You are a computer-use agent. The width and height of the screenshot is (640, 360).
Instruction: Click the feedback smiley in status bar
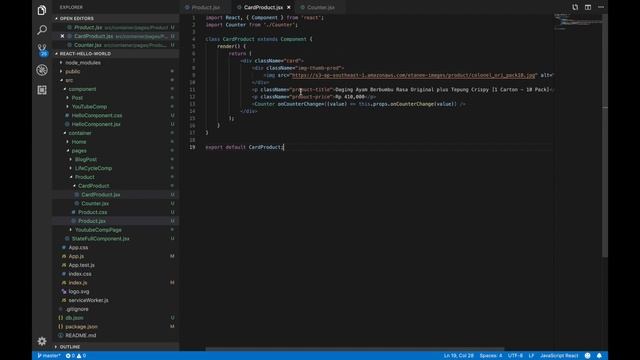coord(587,356)
